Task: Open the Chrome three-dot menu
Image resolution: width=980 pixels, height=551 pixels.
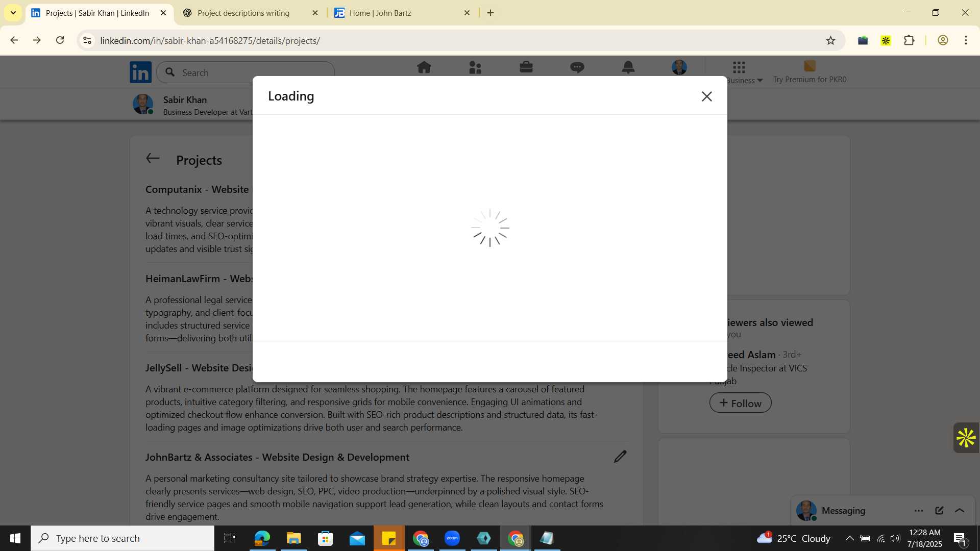Action: 966,40
